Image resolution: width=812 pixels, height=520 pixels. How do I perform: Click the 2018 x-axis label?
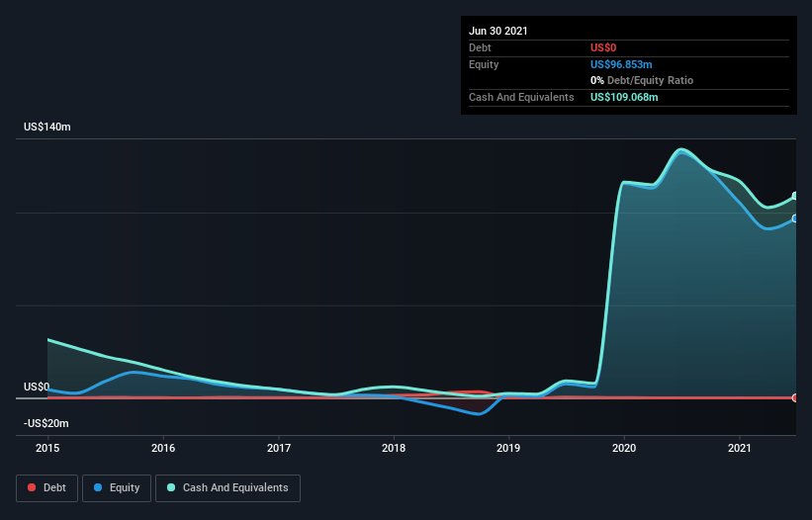point(394,448)
